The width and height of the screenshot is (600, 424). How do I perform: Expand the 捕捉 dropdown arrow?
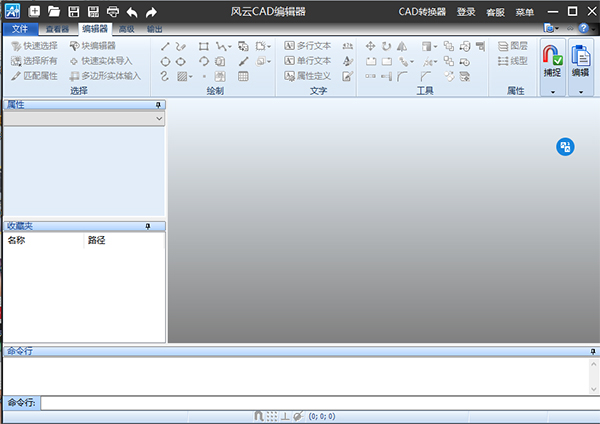pyautogui.click(x=552, y=91)
